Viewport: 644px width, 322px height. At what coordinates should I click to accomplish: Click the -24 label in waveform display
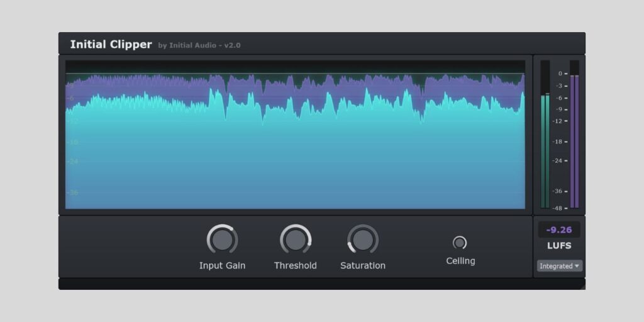coord(74,162)
